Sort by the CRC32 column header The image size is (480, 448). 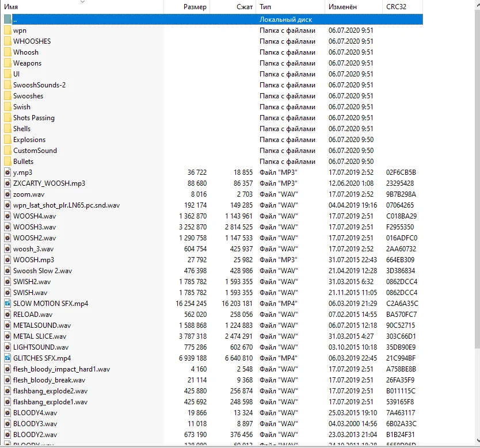click(402, 7)
